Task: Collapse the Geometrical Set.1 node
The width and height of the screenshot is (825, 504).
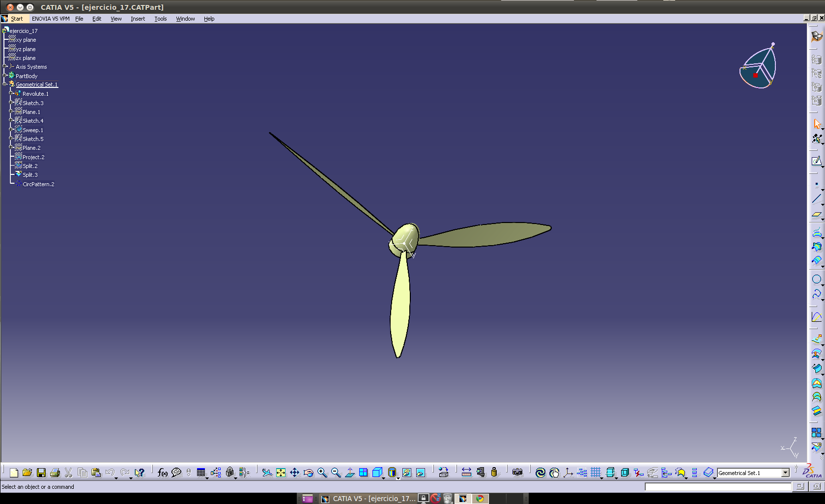Action: [x=5, y=84]
